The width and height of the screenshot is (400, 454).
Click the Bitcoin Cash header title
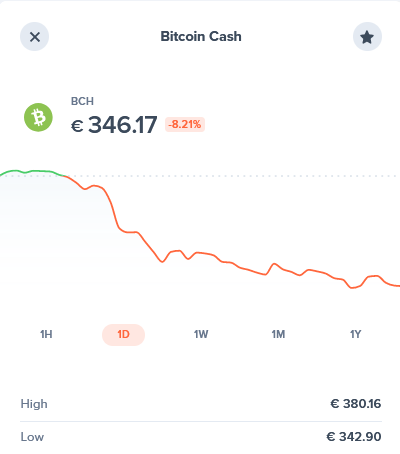click(x=201, y=36)
